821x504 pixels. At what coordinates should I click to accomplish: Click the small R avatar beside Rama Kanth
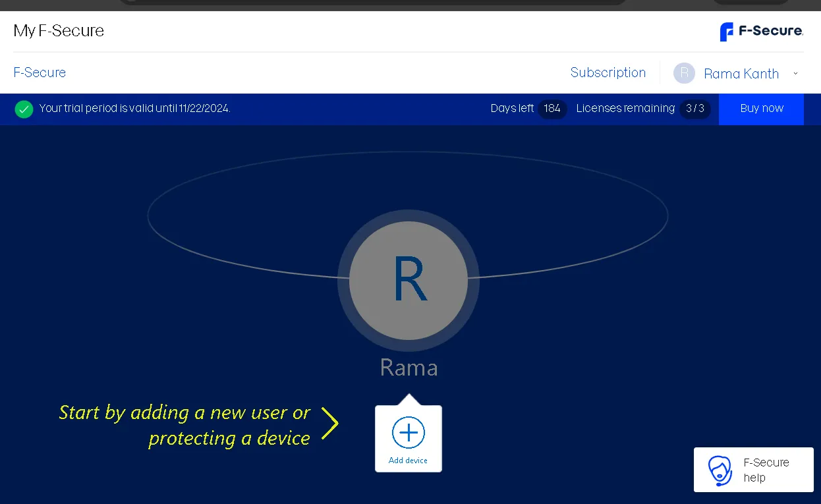(684, 73)
